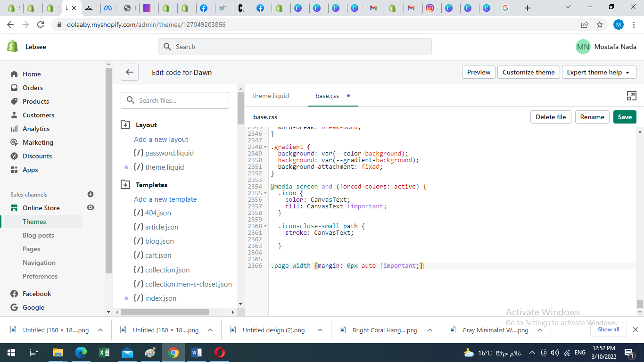Click the Discounts badge icon
The image size is (644, 362).
tap(14, 156)
